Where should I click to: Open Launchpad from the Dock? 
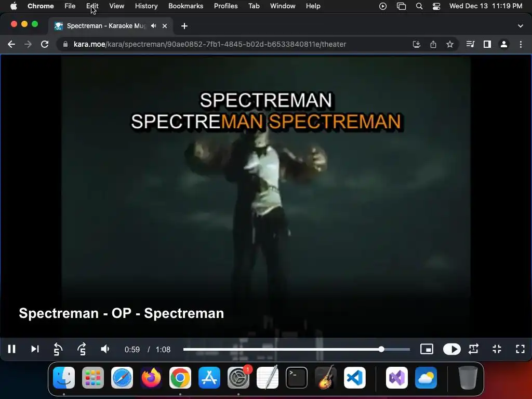pos(93,378)
